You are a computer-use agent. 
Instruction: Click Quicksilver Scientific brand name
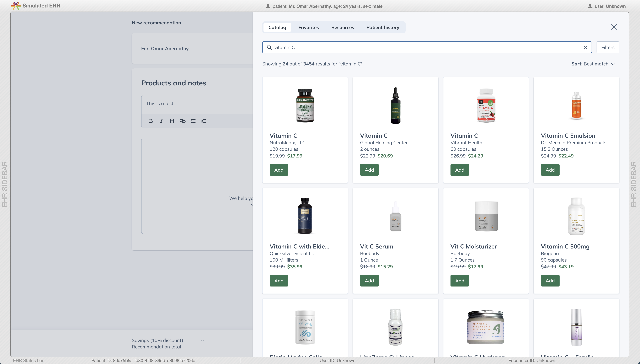point(292,253)
